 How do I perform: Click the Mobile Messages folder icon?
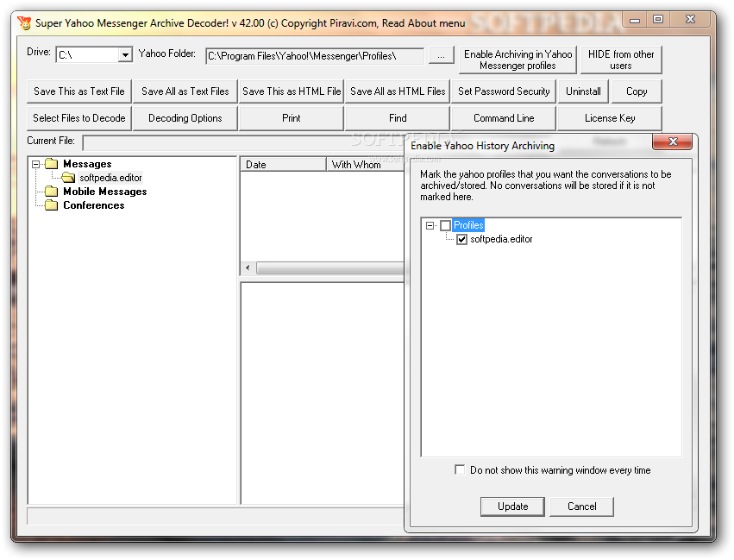point(52,191)
